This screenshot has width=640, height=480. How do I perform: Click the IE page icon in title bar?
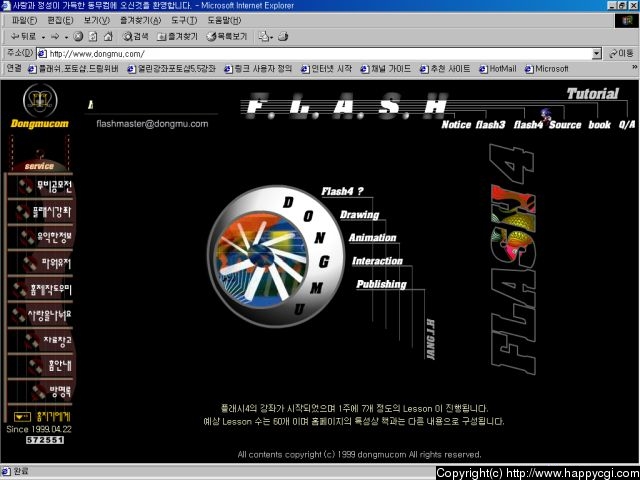(x=6, y=5)
